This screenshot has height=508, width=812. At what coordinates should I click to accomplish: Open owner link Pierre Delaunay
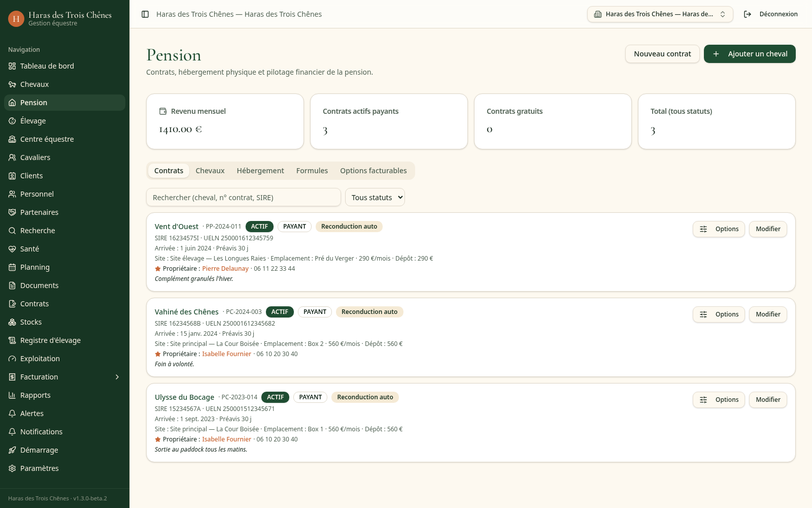[x=225, y=269]
